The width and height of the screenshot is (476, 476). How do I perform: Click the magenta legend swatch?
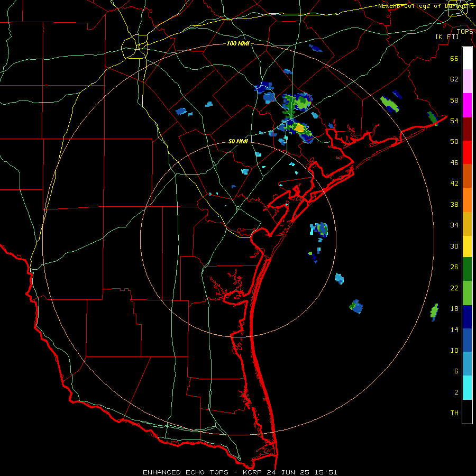coord(467,105)
